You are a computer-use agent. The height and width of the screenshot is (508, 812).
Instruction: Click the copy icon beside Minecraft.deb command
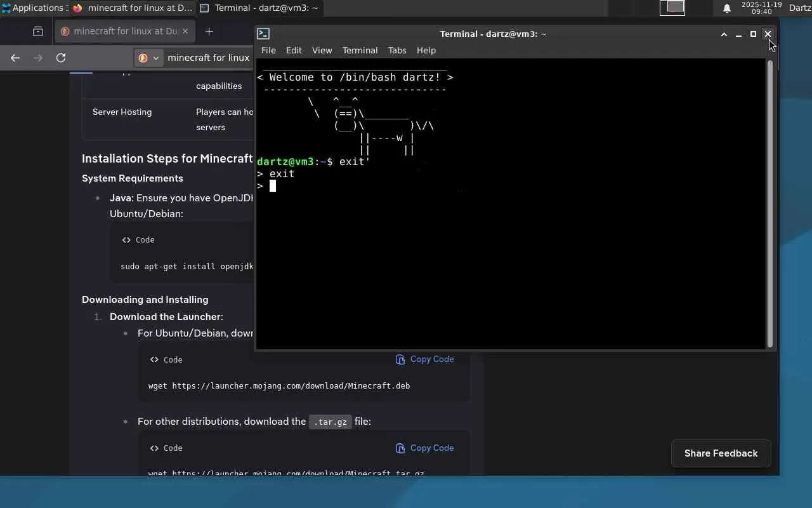coord(400,359)
